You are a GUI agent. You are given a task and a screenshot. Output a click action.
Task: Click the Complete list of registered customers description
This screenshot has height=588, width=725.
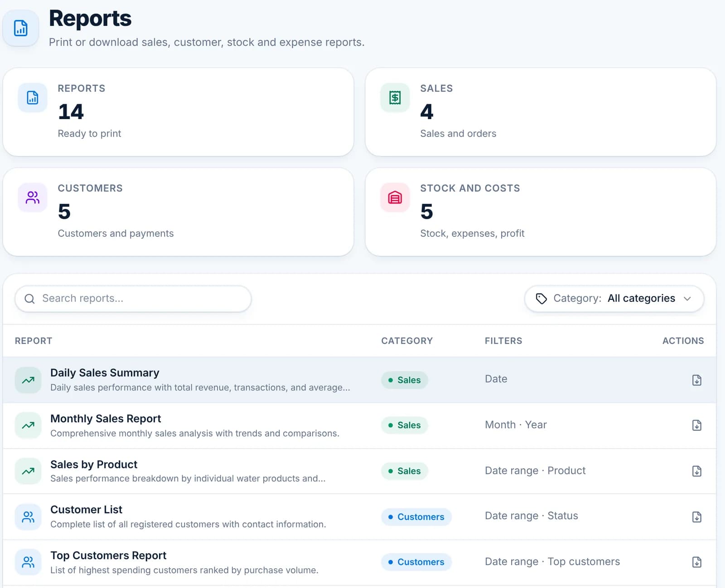[x=188, y=524]
